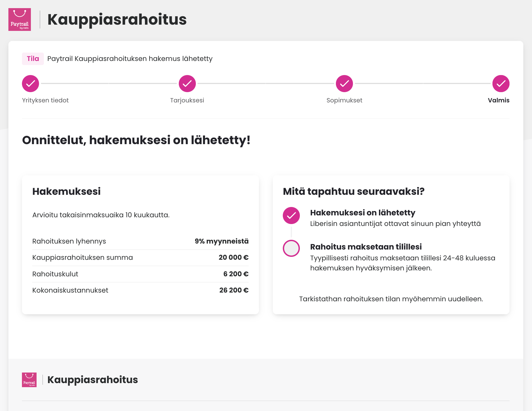This screenshot has height=411, width=532.
Task: Select the Valmis step checkmark
Action: coord(501,83)
